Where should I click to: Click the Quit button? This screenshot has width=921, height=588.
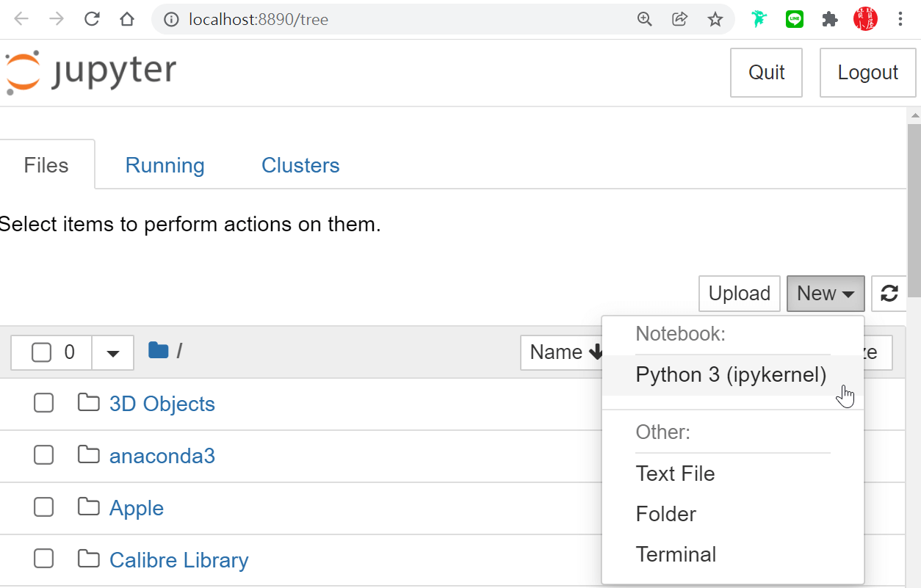767,73
